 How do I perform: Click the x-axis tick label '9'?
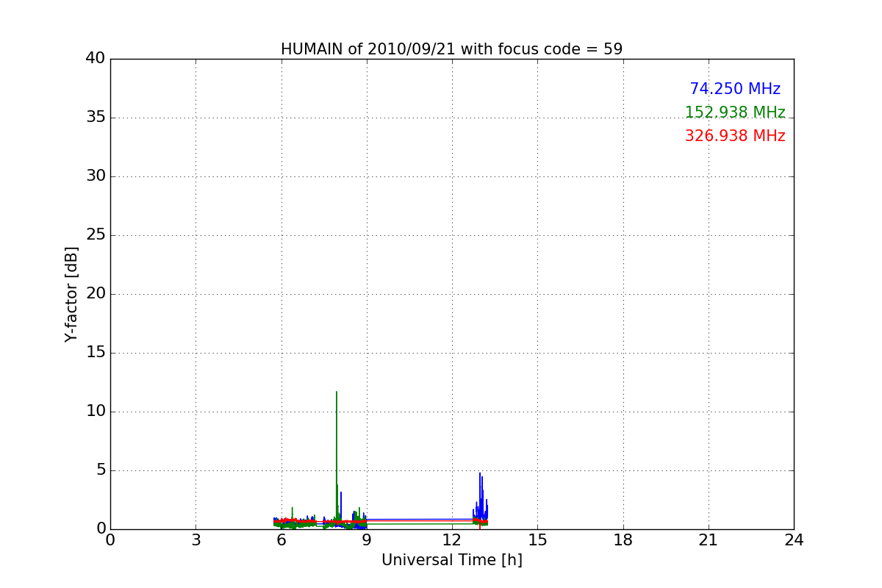[x=366, y=540]
